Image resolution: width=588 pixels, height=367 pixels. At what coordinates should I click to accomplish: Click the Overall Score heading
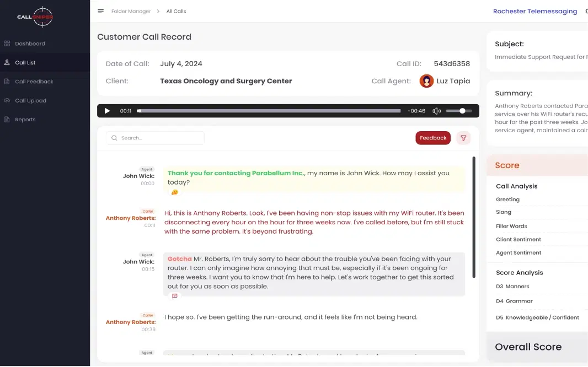(528, 347)
